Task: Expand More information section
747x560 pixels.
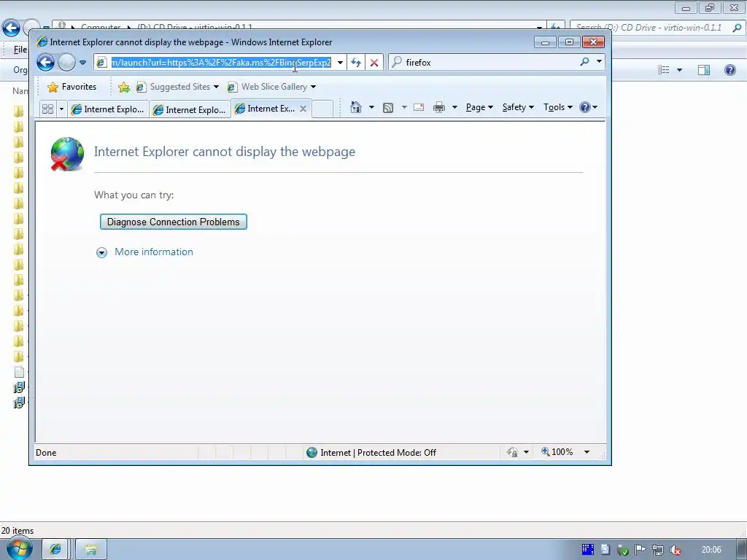Action: coord(101,252)
